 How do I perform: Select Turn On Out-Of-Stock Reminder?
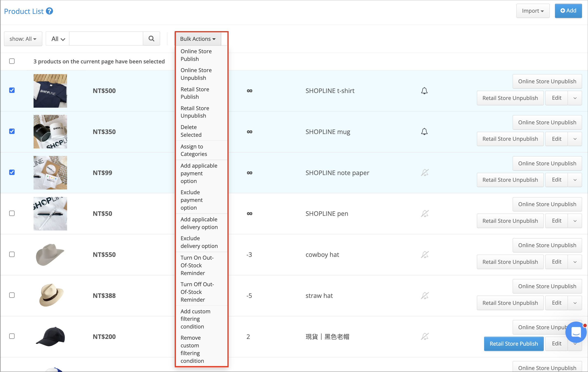[x=202, y=265]
